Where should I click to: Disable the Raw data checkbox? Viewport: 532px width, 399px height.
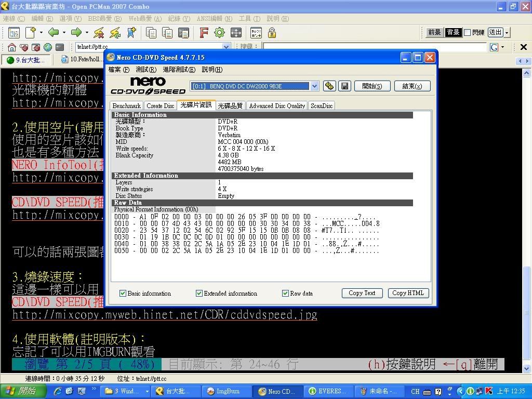pyautogui.click(x=285, y=294)
